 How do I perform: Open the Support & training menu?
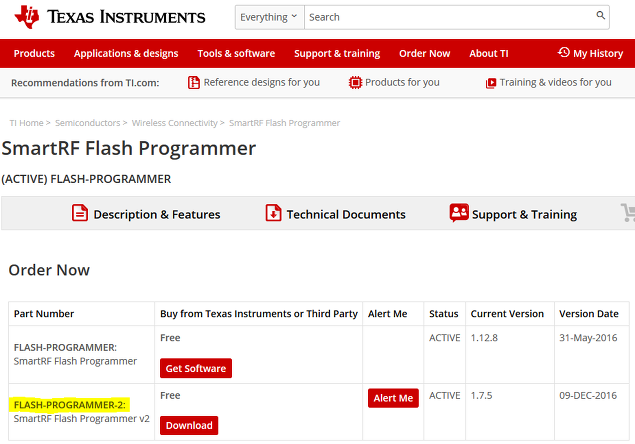337,53
